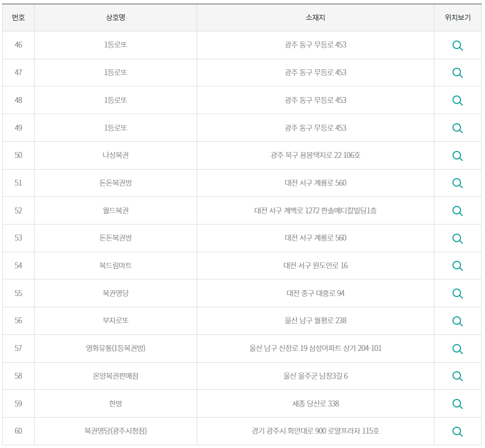Image resolution: width=485 pixels, height=448 pixels.
Task: Click address 대전 중구 대흥로 94
Action: [315, 293]
